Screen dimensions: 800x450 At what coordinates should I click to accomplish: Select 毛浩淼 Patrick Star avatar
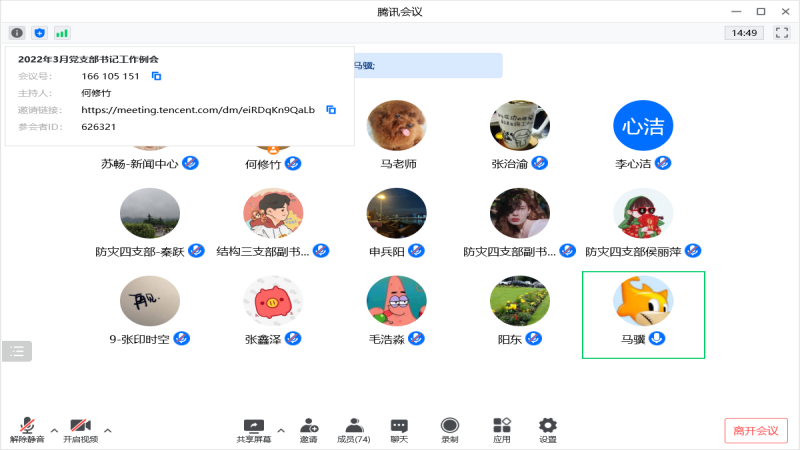(x=396, y=301)
